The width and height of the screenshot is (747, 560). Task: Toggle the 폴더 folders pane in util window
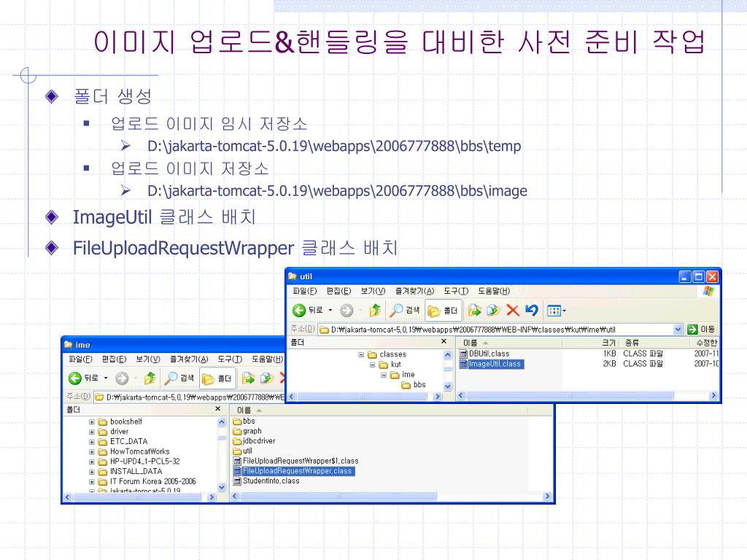[x=442, y=311]
